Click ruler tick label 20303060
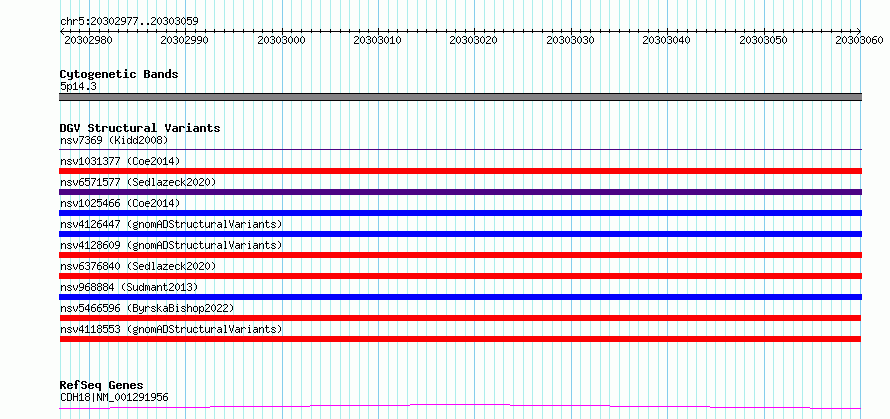The height and width of the screenshot is (419, 890). coord(859,40)
